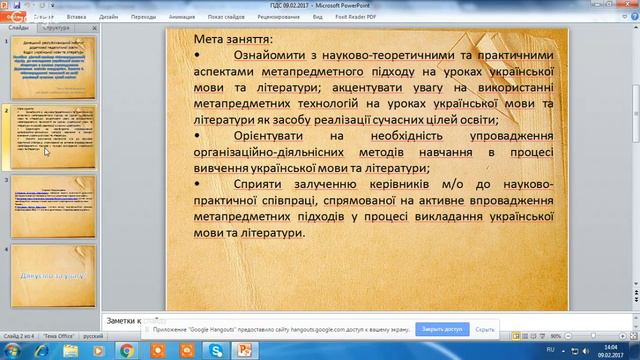640x360 pixels.
Task: Switch to Normal view icon
Action: [516, 336]
